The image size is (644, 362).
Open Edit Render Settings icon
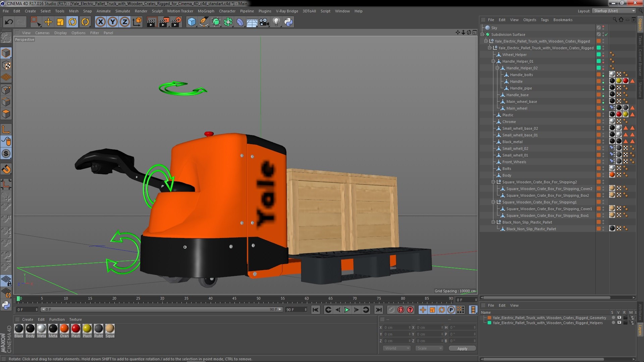tap(176, 22)
